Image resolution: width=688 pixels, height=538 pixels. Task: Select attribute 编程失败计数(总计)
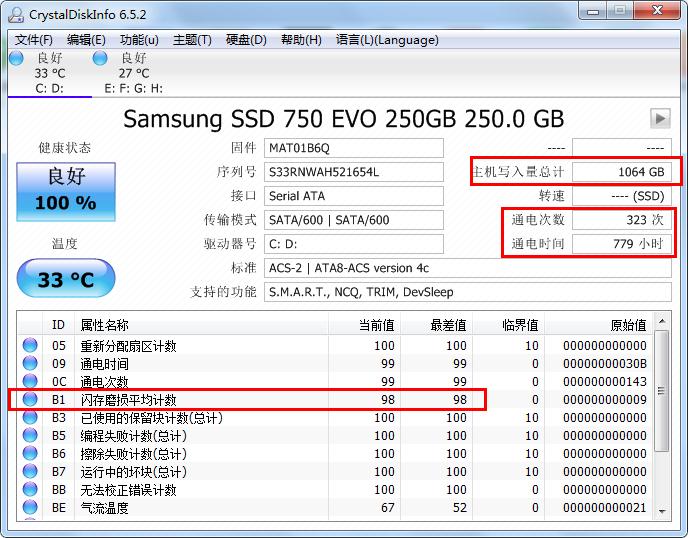[x=133, y=436]
